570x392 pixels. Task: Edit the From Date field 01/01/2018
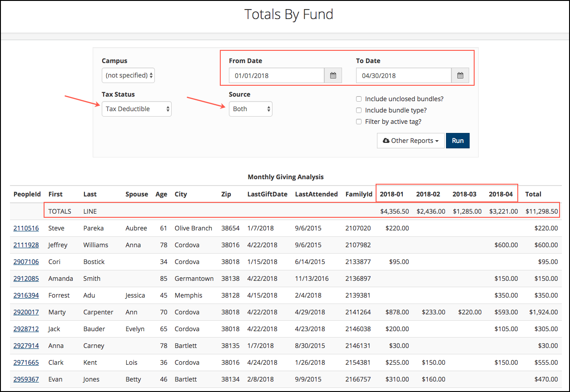(x=277, y=75)
